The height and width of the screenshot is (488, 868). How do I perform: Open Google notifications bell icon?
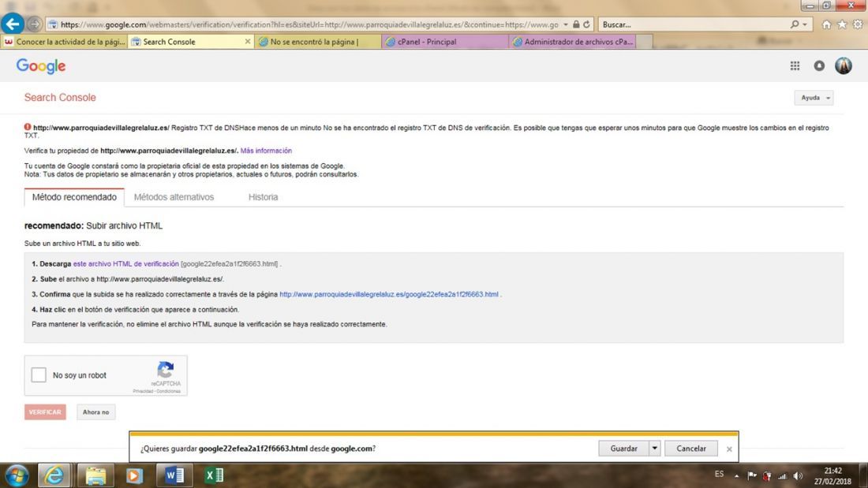tap(819, 66)
